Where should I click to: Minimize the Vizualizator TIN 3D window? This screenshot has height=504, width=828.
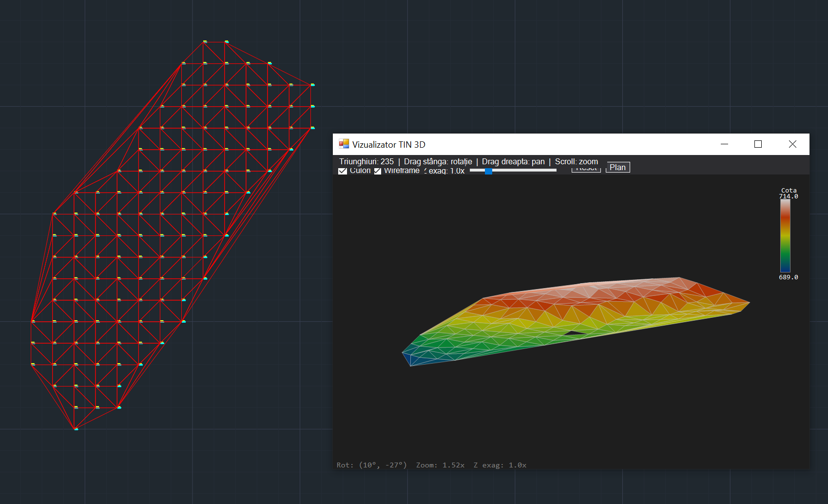[724, 144]
